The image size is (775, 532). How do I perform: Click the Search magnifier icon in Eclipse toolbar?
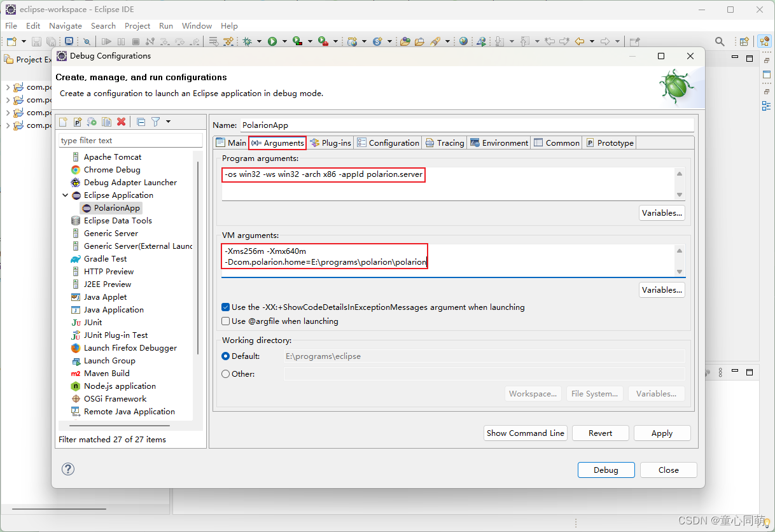pos(720,41)
